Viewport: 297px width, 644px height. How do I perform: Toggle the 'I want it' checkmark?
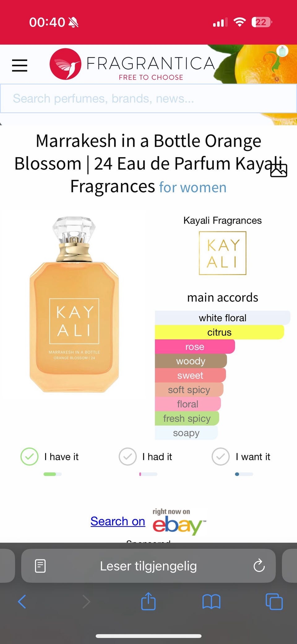pyautogui.click(x=221, y=456)
